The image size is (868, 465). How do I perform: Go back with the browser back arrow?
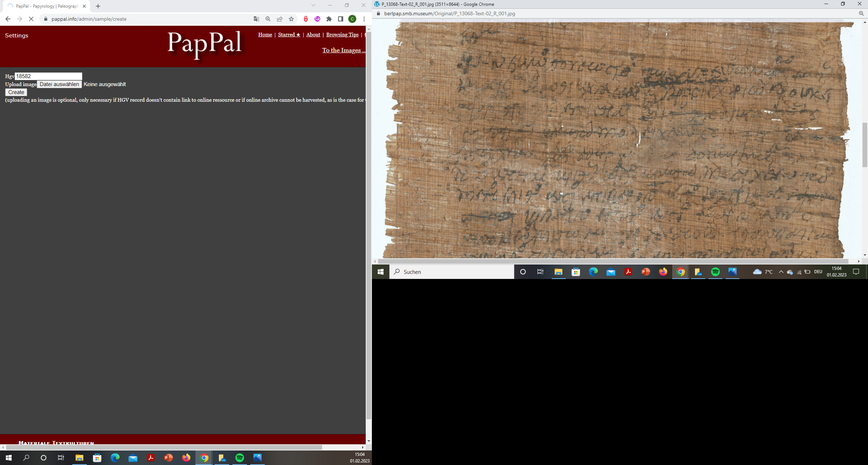[8, 19]
